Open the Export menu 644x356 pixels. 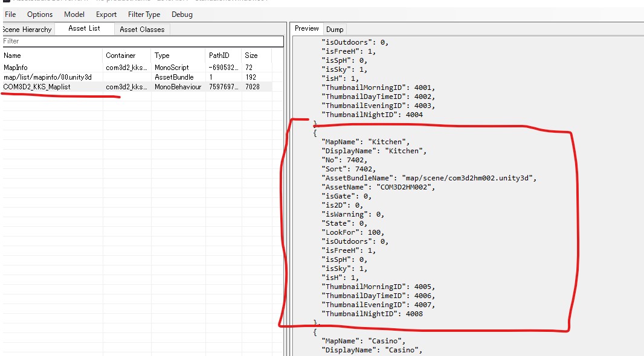coord(106,14)
